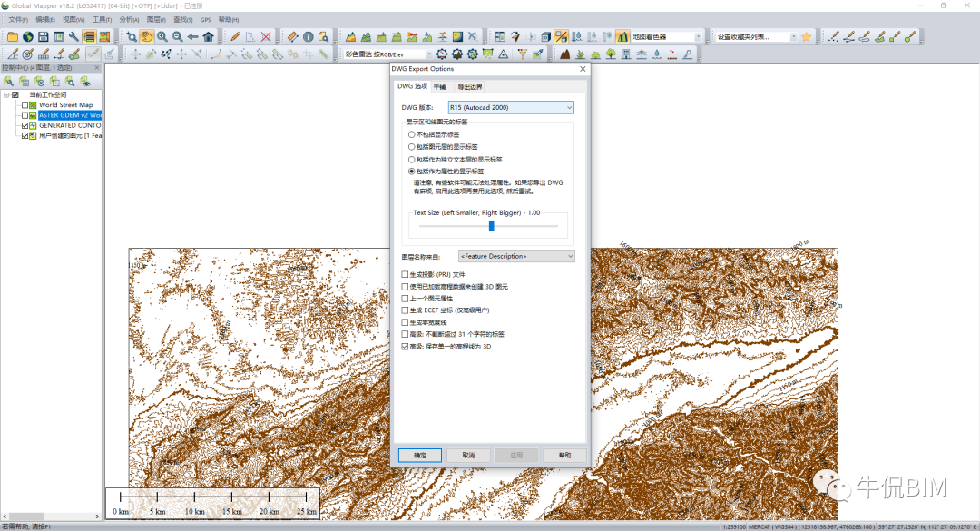The height and width of the screenshot is (531, 980).
Task: Click the back arrow previous view icon
Action: click(x=193, y=37)
